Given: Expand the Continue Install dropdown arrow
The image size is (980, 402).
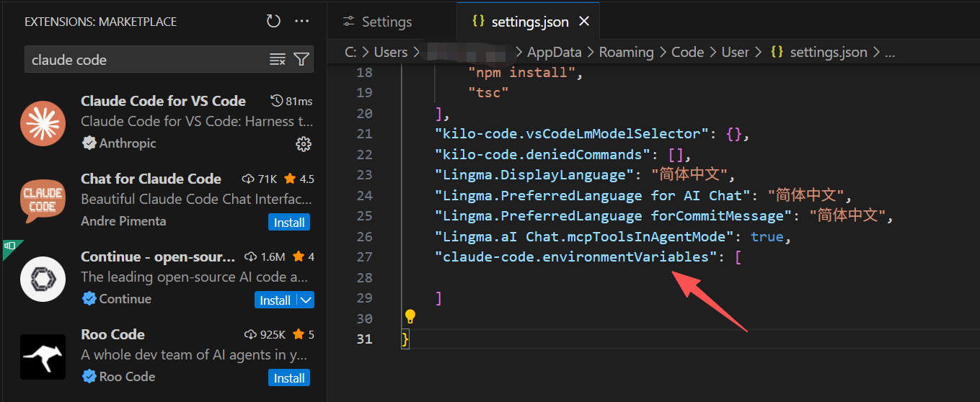Looking at the screenshot, I should pyautogui.click(x=306, y=300).
